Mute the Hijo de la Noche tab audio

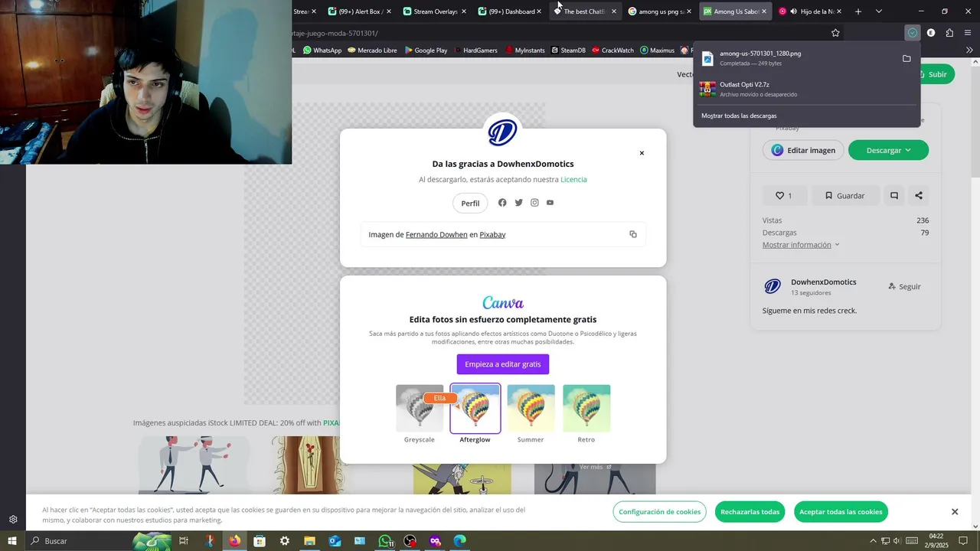793,11
